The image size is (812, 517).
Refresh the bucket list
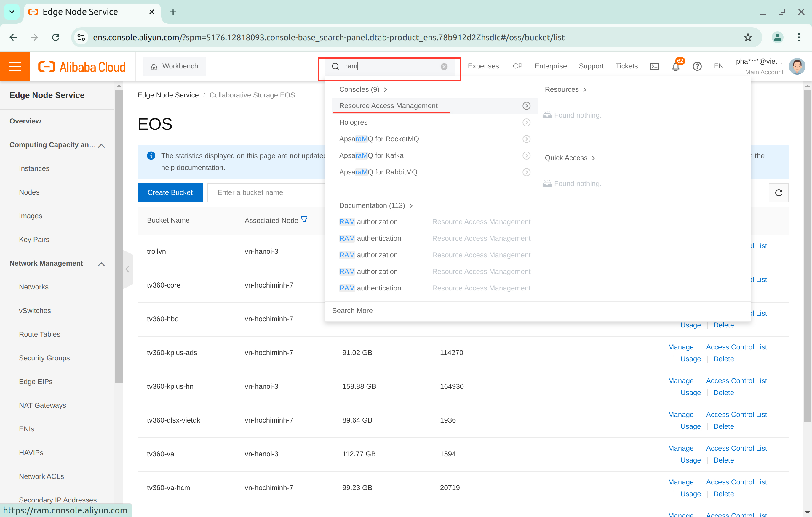[778, 192]
